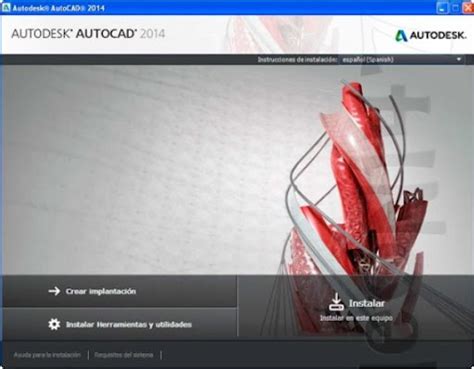Image resolution: width=474 pixels, height=369 pixels.
Task: Open the español (Spanish) language dropdown
Action: coord(402,60)
